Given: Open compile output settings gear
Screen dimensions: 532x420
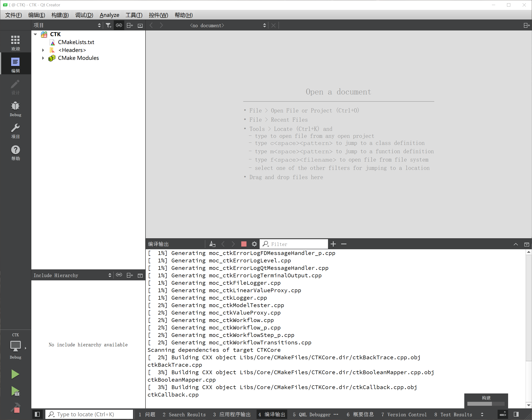Looking at the screenshot, I should click(254, 244).
